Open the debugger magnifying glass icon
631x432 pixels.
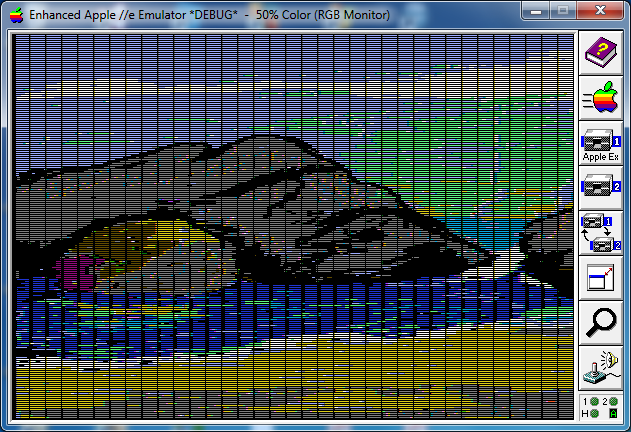click(600, 323)
